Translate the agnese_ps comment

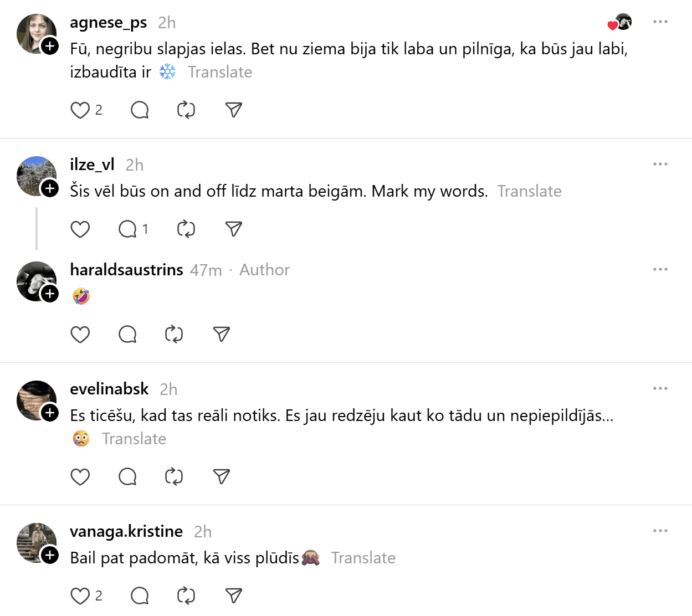pyautogui.click(x=220, y=72)
